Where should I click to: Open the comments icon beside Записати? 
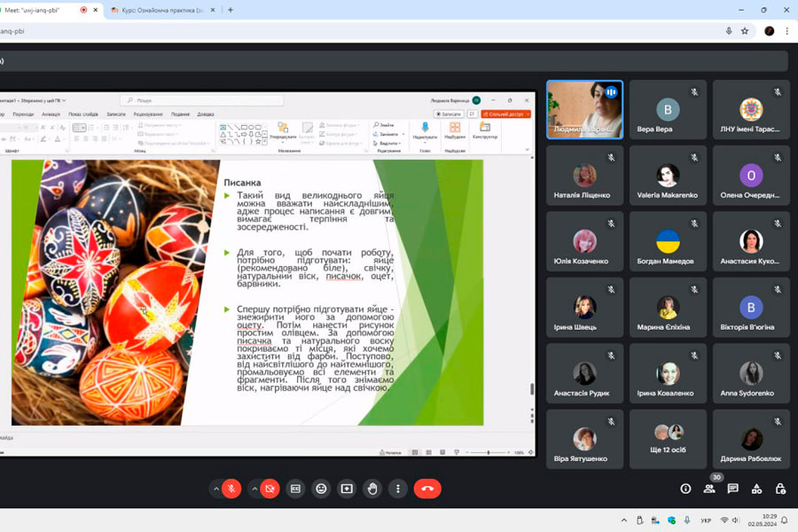click(473, 114)
